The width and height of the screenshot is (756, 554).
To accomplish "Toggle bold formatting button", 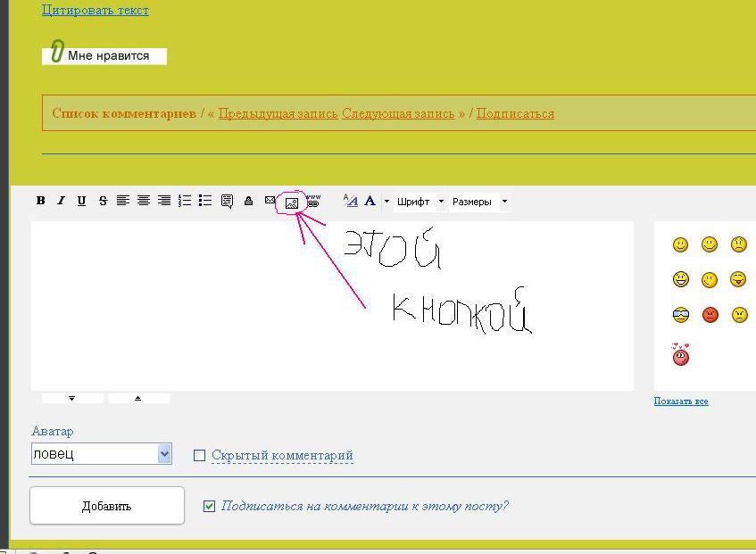I will pos(41,201).
